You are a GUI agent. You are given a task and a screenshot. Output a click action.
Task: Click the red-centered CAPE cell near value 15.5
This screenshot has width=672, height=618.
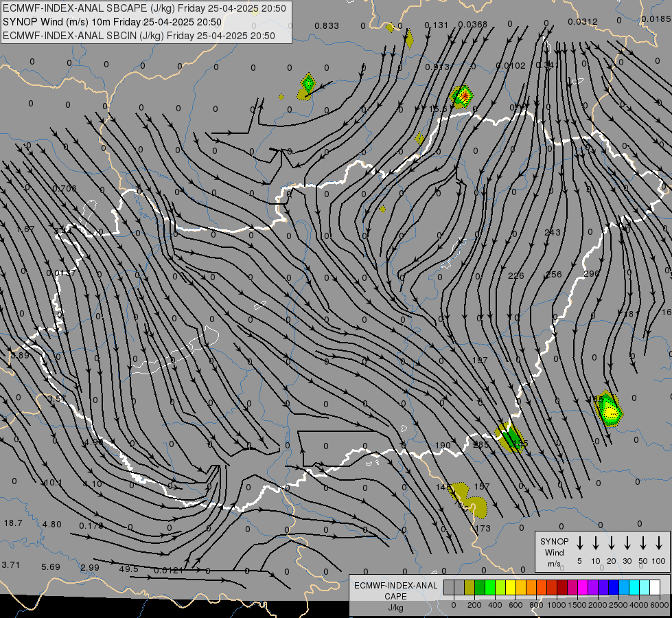pyautogui.click(x=462, y=97)
